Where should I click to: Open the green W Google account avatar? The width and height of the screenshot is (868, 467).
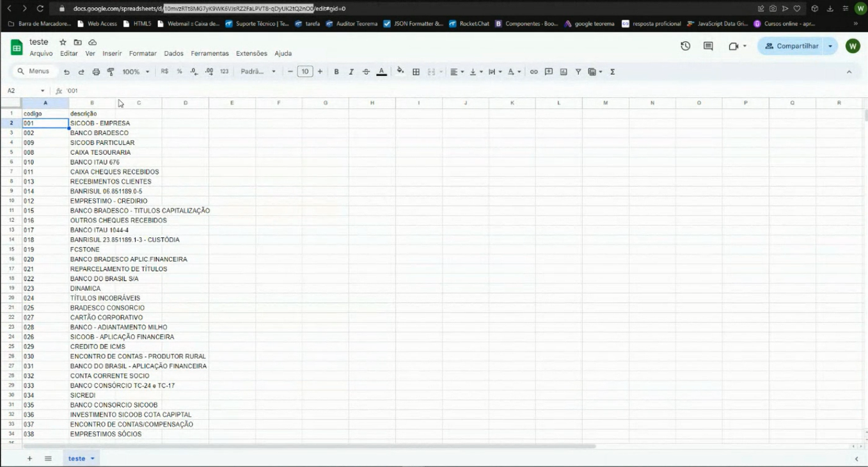852,46
